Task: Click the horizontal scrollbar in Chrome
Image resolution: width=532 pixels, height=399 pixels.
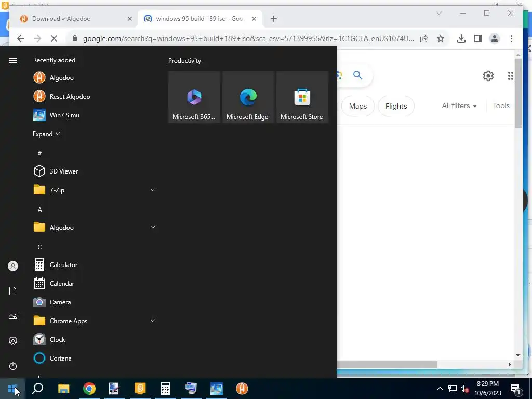Action: pyautogui.click(x=387, y=364)
